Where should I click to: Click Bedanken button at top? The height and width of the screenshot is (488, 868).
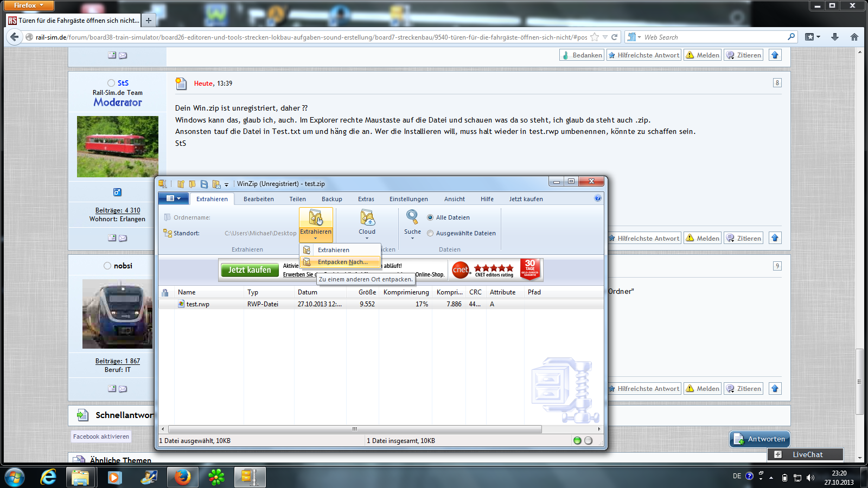pos(582,55)
